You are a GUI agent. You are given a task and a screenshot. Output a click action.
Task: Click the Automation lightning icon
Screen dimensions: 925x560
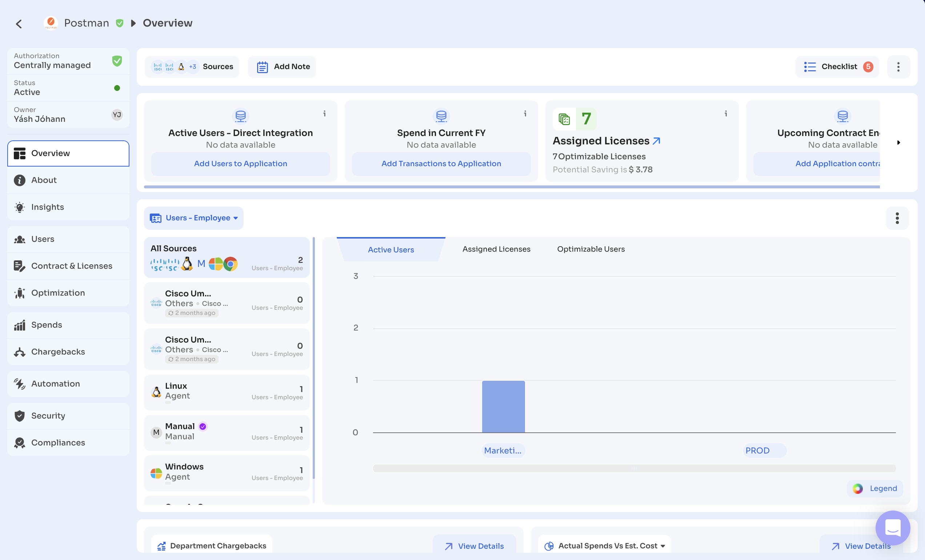click(x=20, y=384)
